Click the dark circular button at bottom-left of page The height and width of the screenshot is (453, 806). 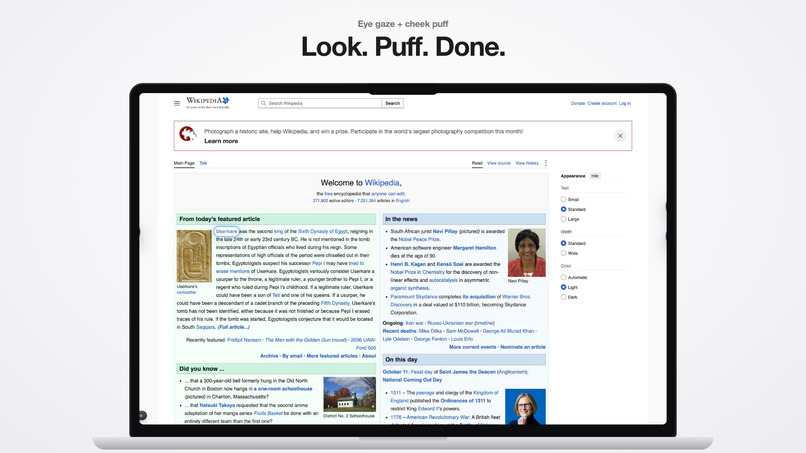[x=142, y=415]
